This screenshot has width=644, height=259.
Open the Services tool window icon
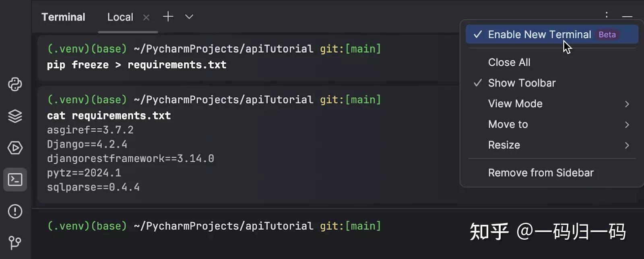tap(15, 148)
